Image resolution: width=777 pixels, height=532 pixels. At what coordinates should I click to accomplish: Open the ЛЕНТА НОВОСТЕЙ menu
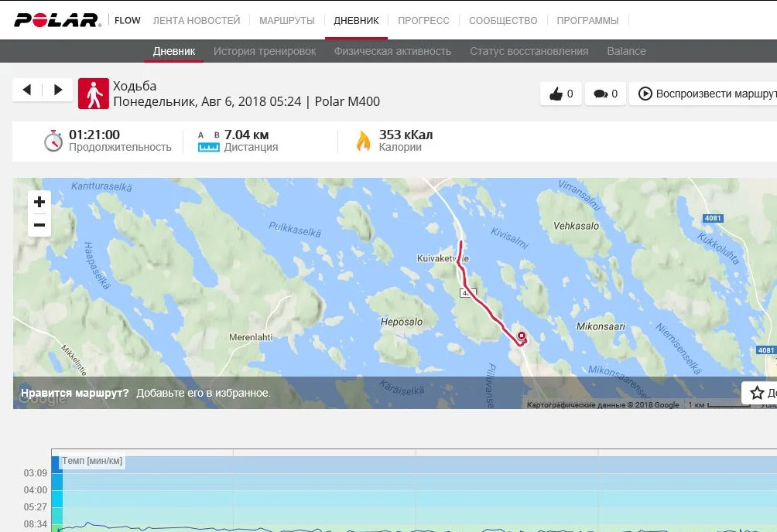(197, 20)
